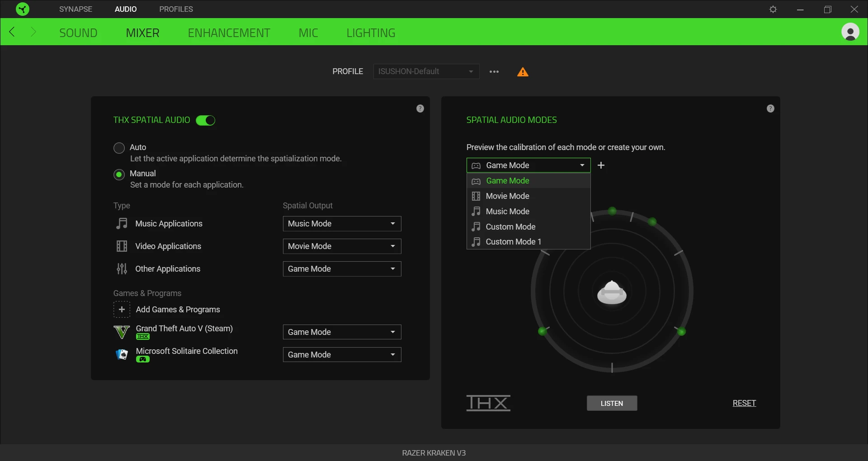Open the PROFILE ISUSHON-Default dropdown

pos(426,71)
